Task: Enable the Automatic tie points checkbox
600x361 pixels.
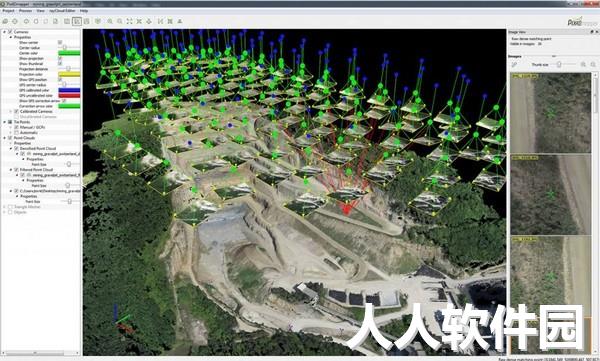Action: pyautogui.click(x=16, y=132)
